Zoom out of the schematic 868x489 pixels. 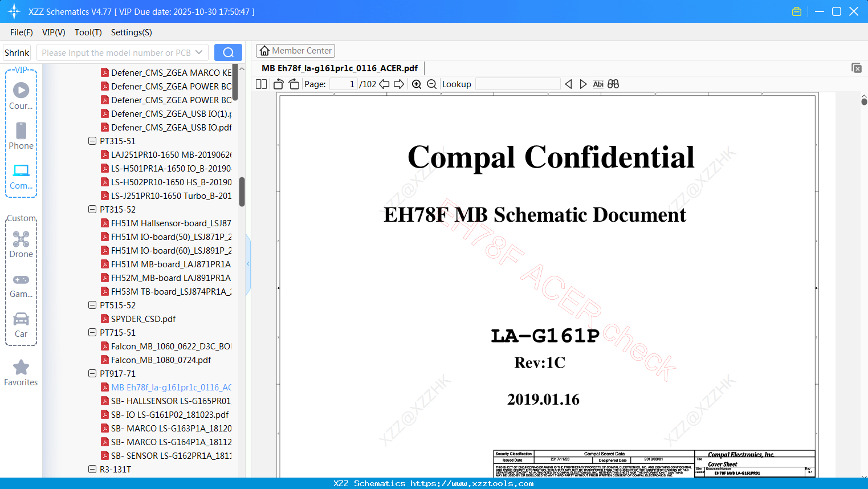click(x=431, y=84)
